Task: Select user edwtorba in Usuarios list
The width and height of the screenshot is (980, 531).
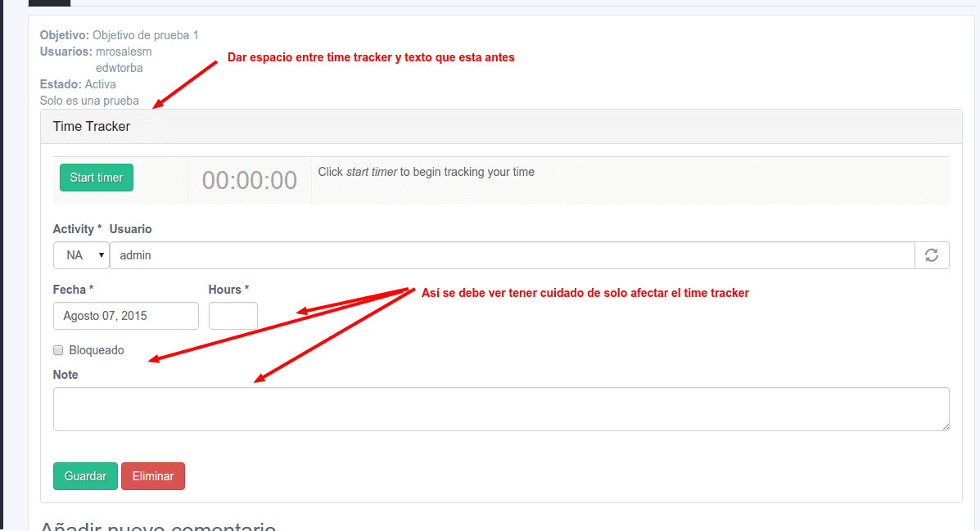Action: point(120,68)
